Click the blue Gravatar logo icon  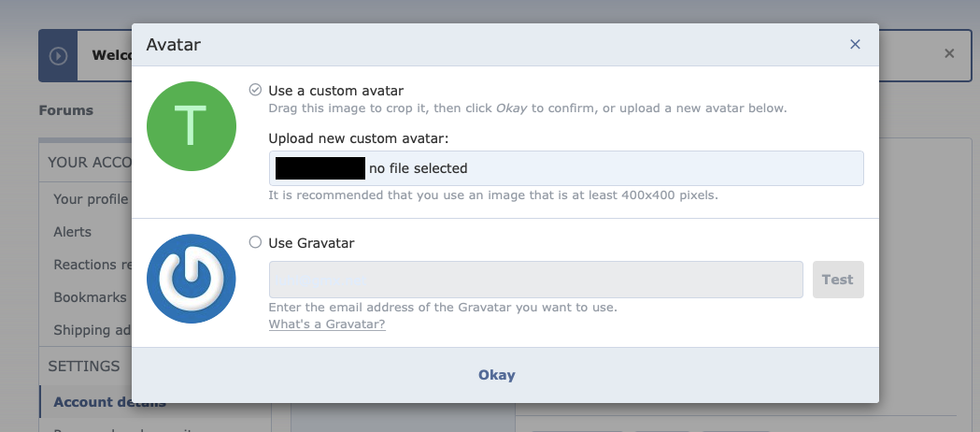(x=191, y=279)
